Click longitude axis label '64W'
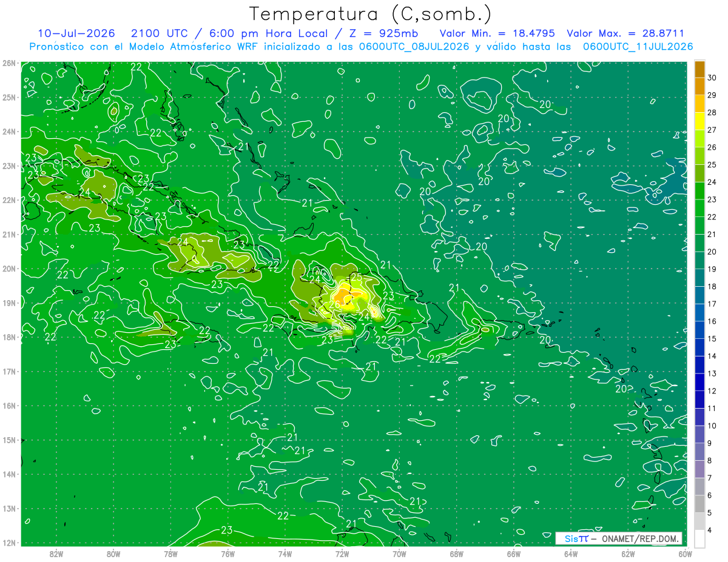Image resolution: width=728 pixels, height=562 pixels. point(571,554)
